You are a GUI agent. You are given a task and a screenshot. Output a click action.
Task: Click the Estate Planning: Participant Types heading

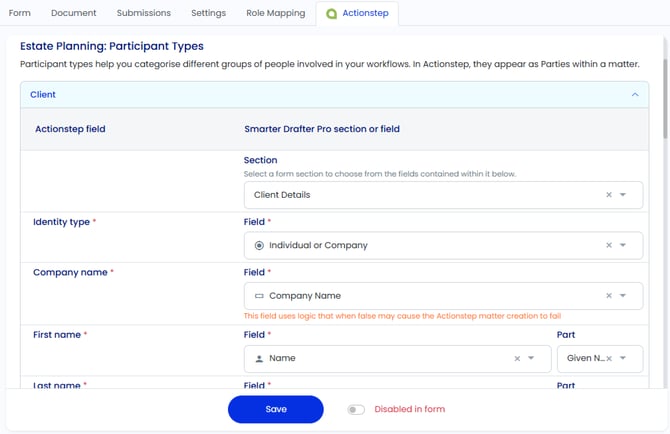click(112, 46)
